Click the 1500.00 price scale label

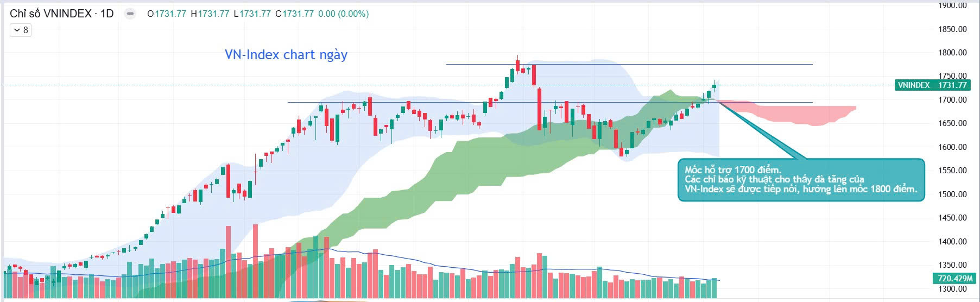click(952, 194)
